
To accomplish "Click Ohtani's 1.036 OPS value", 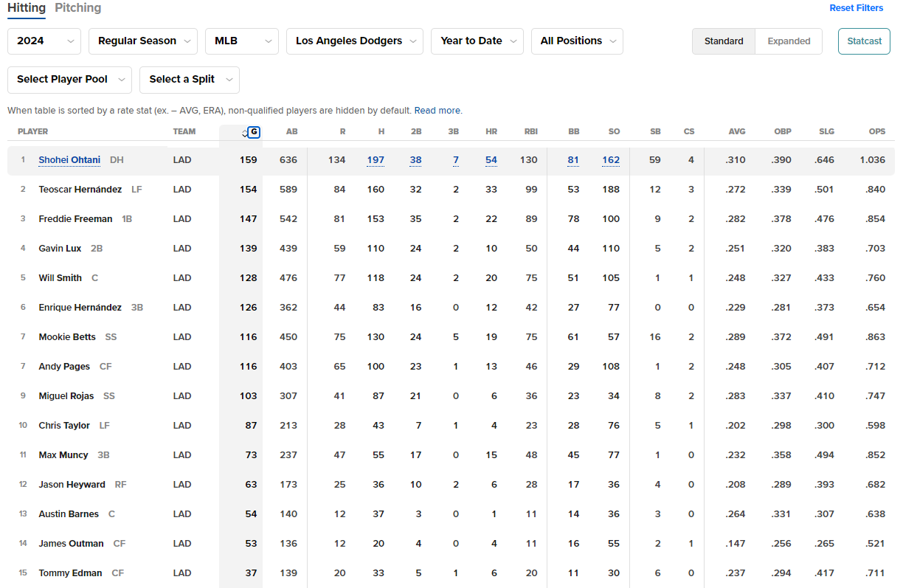I will point(872,160).
